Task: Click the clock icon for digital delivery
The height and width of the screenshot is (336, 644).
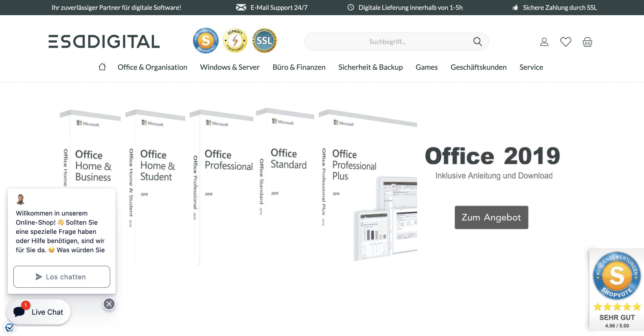Action: [x=351, y=8]
